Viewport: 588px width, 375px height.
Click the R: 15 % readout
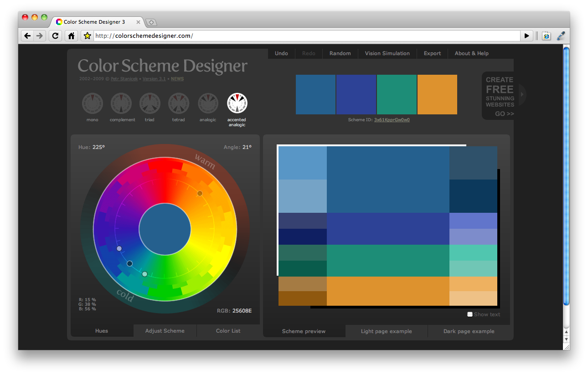coord(88,300)
